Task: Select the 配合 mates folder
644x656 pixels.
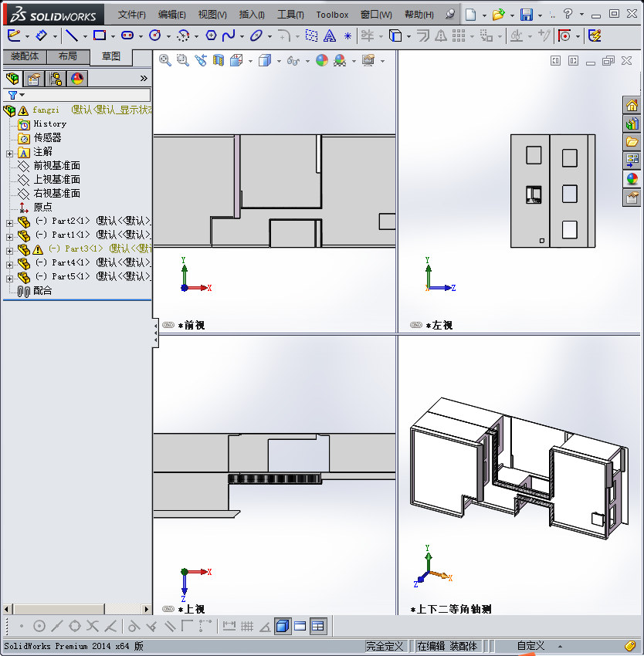Action: [42, 290]
